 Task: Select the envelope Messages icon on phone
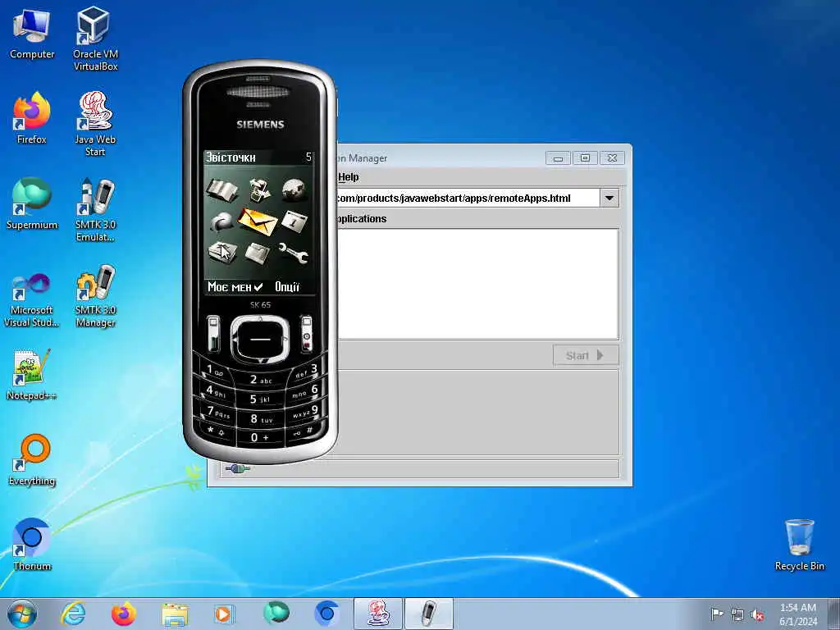(x=258, y=221)
